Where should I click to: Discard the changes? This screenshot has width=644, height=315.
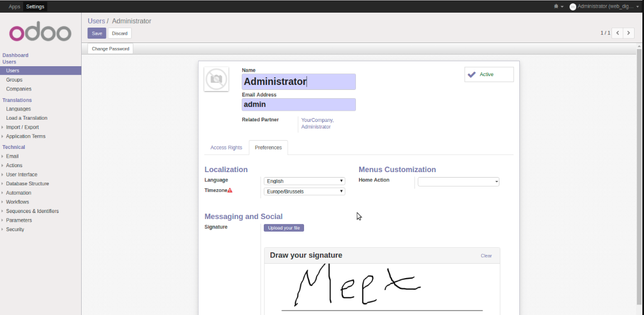coord(120,33)
